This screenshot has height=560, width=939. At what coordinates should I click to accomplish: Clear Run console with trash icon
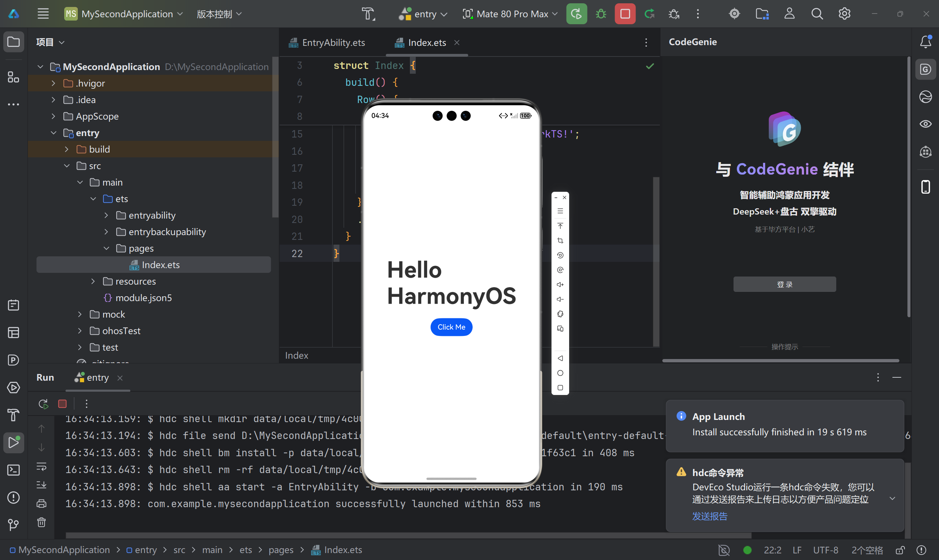(41, 522)
